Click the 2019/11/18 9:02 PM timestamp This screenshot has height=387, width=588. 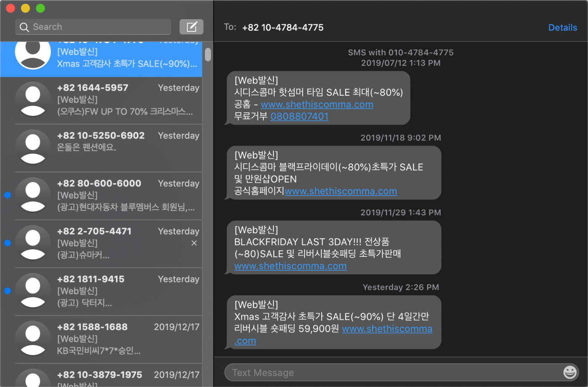click(401, 138)
